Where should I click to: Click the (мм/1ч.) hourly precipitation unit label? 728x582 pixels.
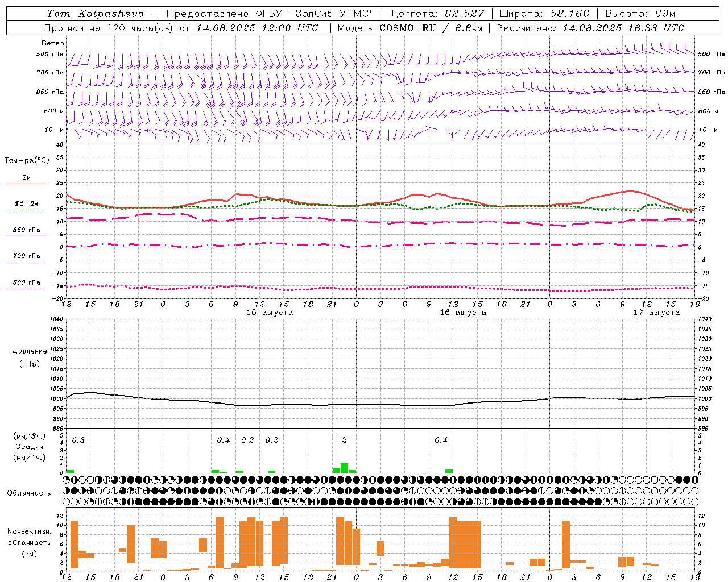(x=29, y=458)
